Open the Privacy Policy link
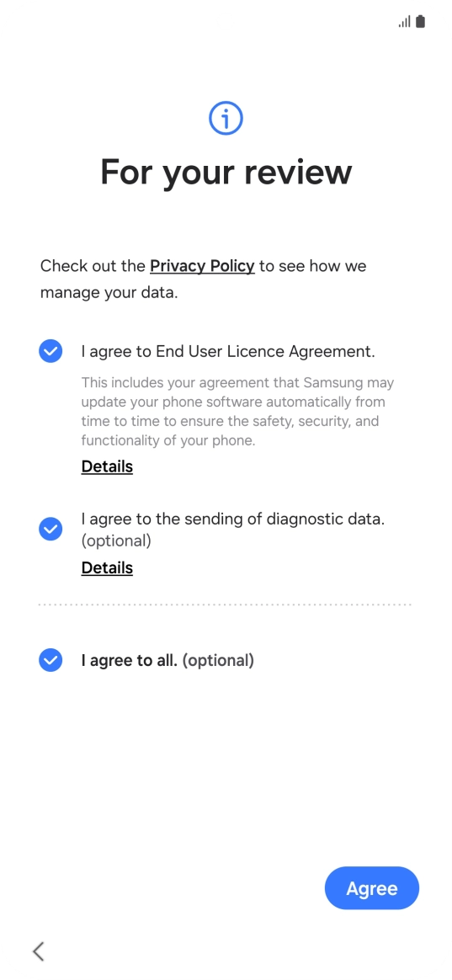 [x=202, y=266]
